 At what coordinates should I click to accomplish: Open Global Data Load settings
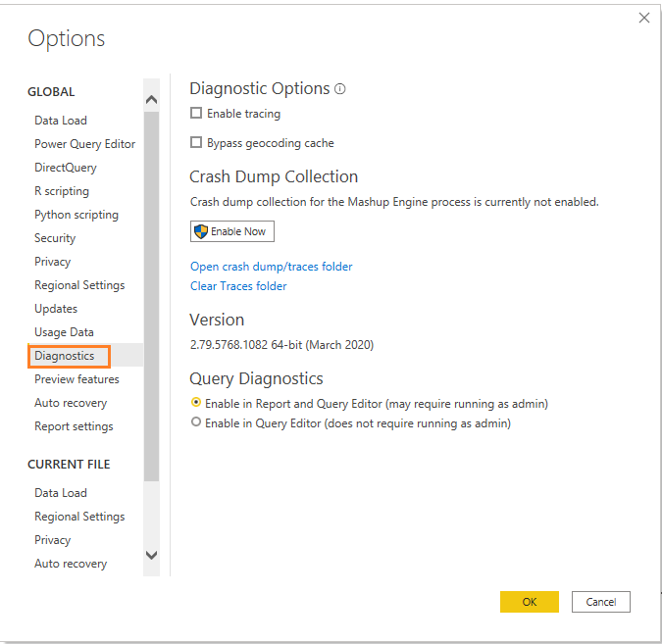pos(61,121)
